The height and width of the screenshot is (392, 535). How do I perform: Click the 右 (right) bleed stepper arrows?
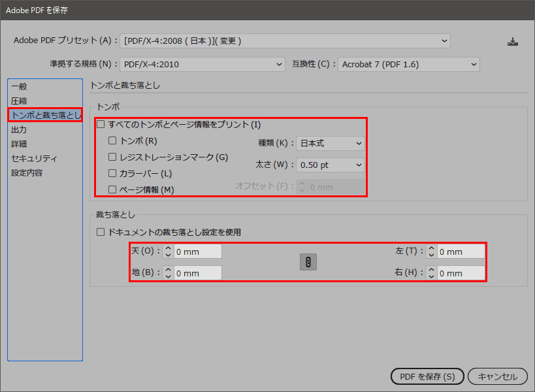click(x=431, y=273)
